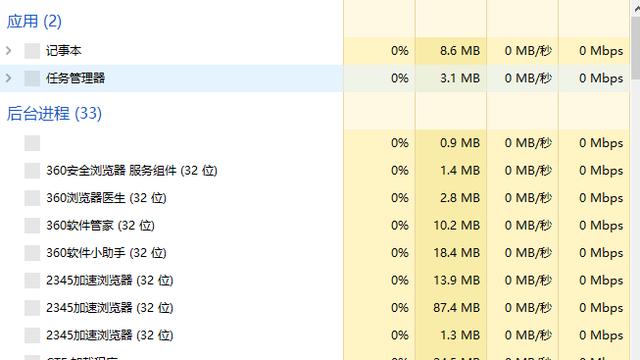Click the 360软件管家 process icon
Screen dimensions: 640x360
tap(32, 225)
